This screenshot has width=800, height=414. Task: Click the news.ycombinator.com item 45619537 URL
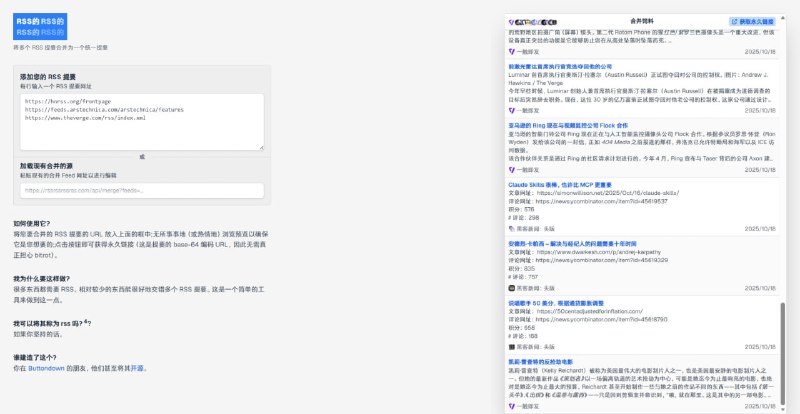tap(602, 202)
